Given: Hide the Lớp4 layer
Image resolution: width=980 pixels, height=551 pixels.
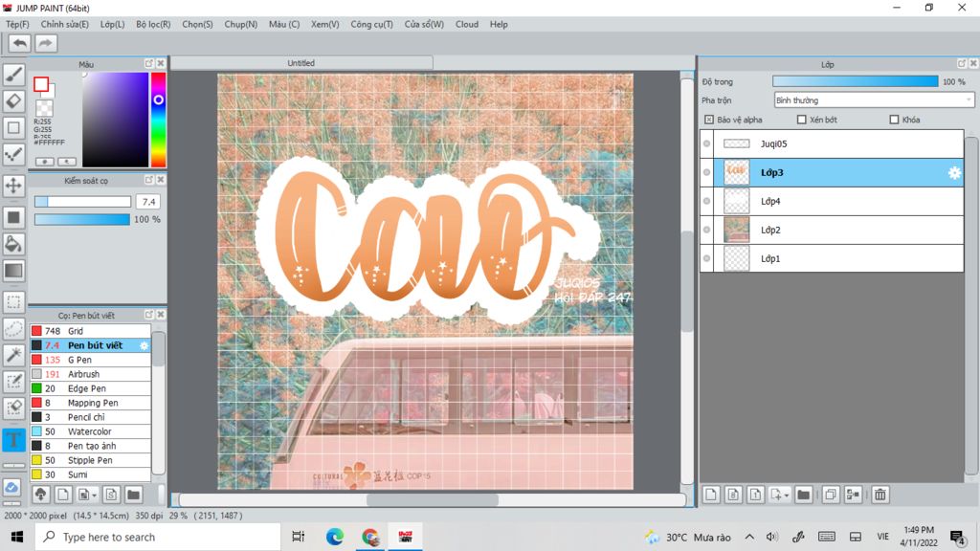Looking at the screenshot, I should 707,201.
